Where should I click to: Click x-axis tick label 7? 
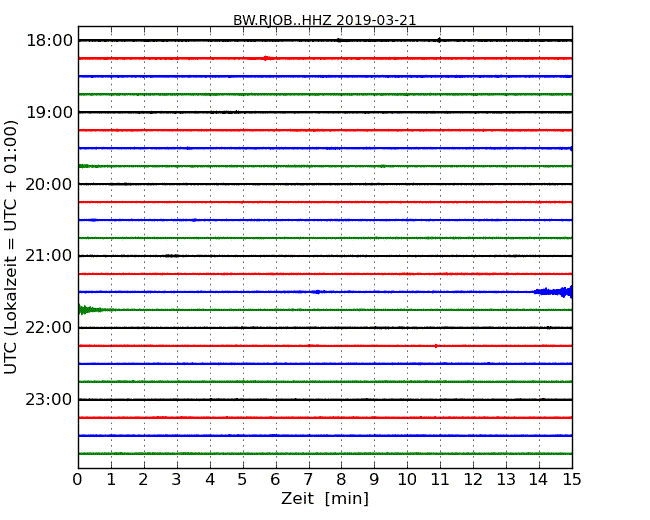pos(308,480)
